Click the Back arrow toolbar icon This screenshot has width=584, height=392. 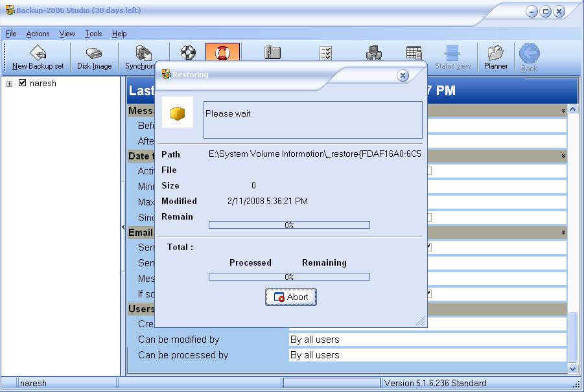pos(530,53)
